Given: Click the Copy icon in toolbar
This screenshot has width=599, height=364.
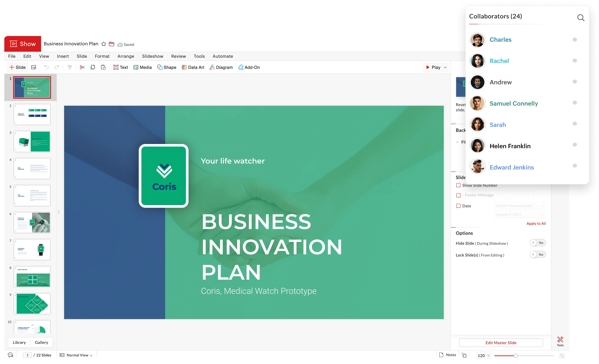Looking at the screenshot, I should pyautogui.click(x=93, y=67).
